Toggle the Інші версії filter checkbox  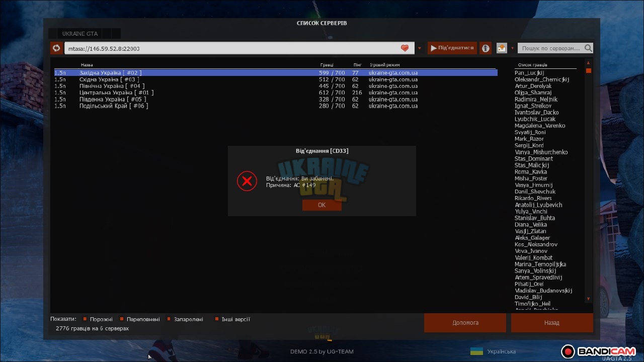[x=217, y=319]
